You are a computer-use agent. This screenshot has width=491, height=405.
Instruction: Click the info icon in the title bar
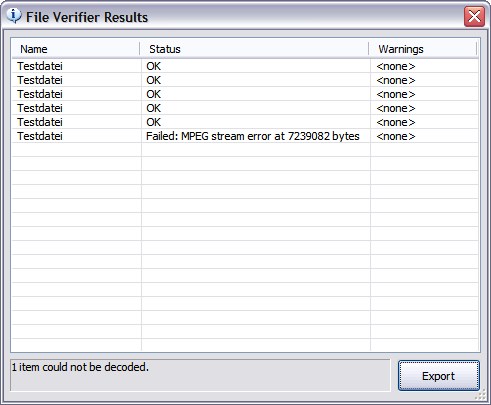click(14, 16)
